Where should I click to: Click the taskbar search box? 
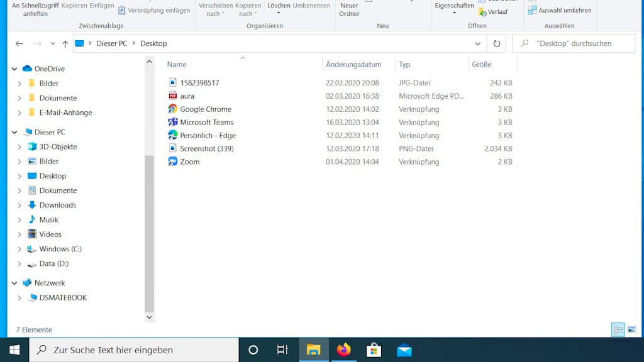click(134, 349)
